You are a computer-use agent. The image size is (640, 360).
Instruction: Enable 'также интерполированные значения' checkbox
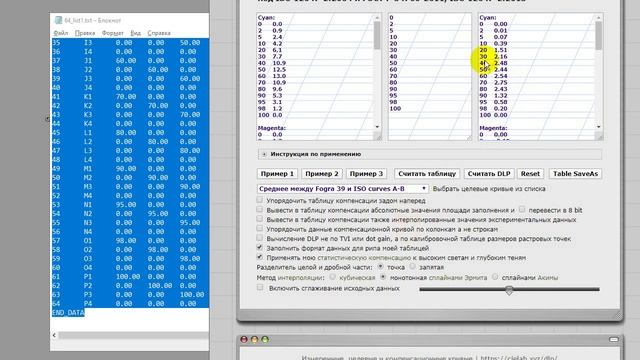click(x=260, y=219)
